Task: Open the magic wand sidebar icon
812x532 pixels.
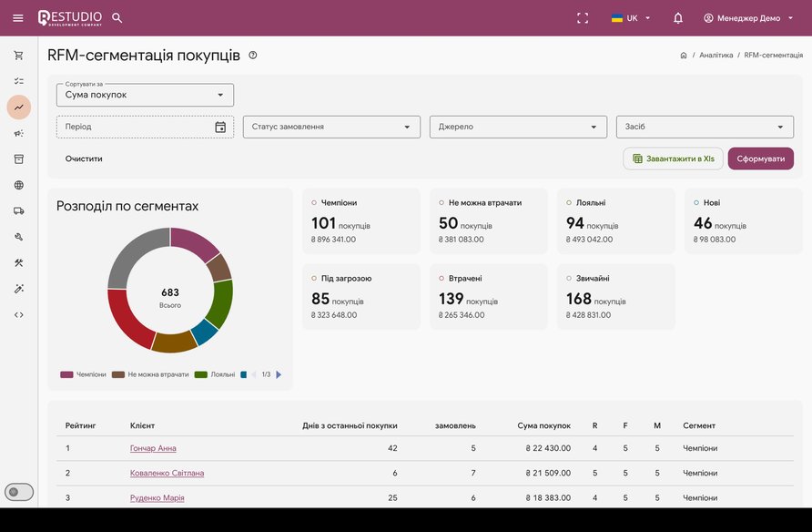Action: click(x=19, y=289)
